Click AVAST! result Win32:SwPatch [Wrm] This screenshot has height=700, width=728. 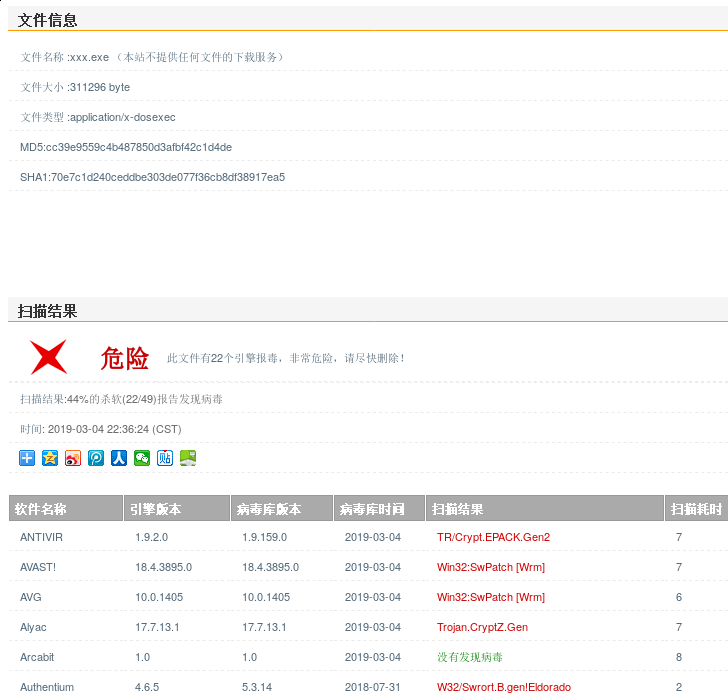click(x=491, y=567)
